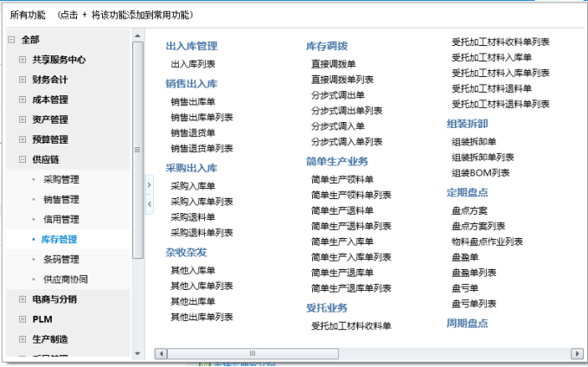
Task: Expand the 共享服务中心 tree node
Action: [22, 60]
